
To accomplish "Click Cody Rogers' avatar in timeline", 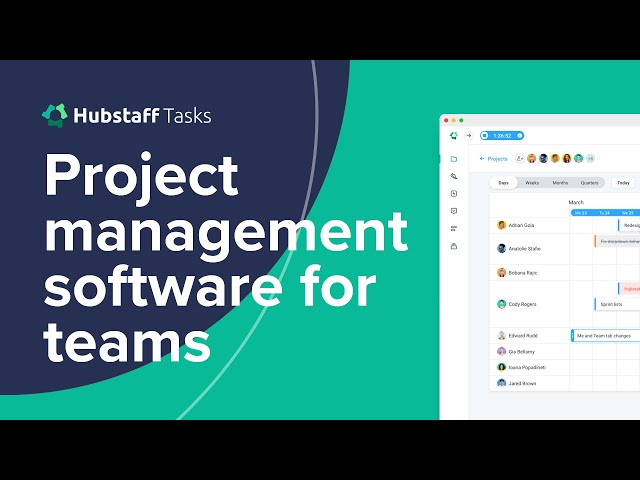I will click(x=502, y=304).
